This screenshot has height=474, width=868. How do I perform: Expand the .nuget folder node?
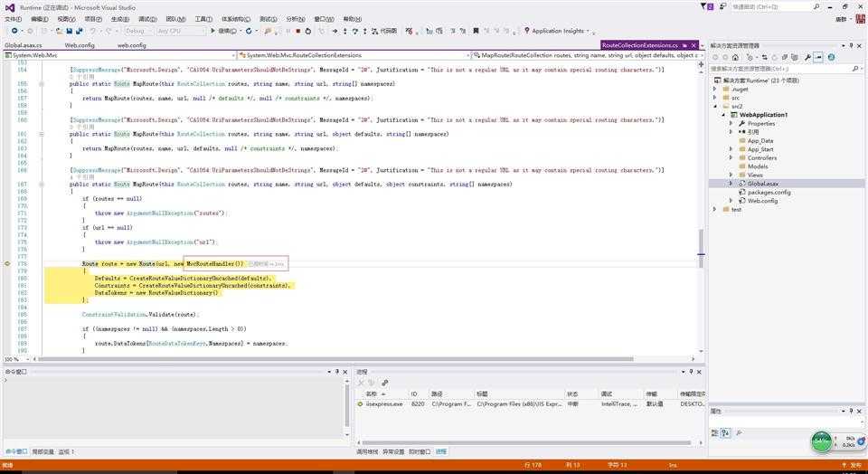714,90
